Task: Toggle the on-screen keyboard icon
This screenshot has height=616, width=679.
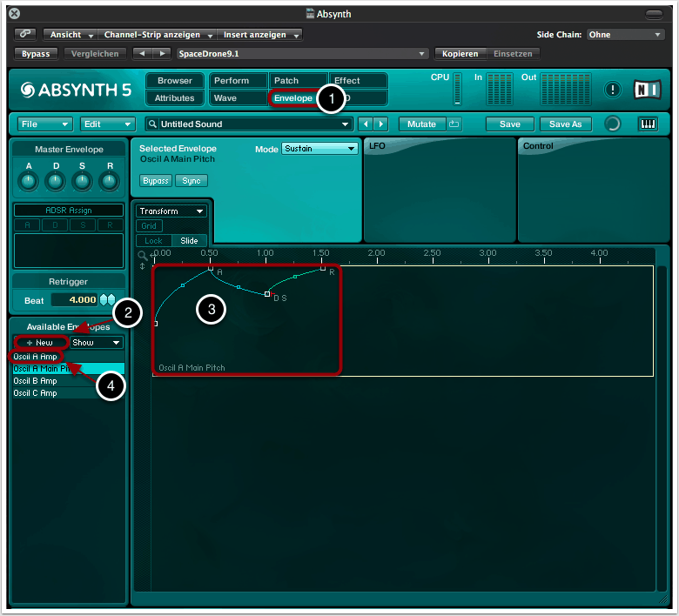Action: pos(649,124)
